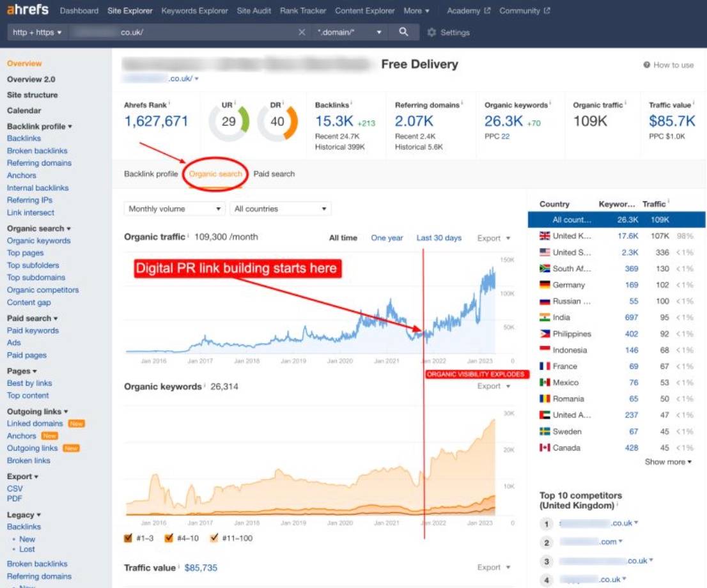Click the ahrefs logo
Screen dimensions: 707x588
coord(27,10)
